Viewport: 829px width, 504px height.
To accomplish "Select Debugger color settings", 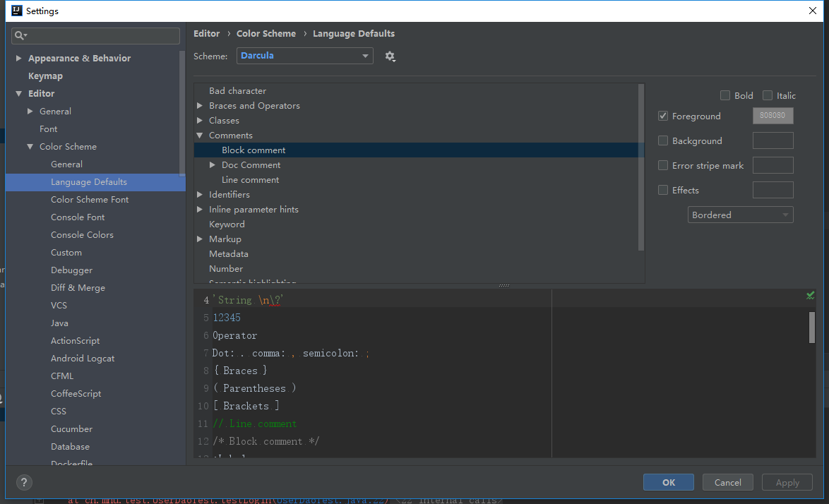I will (x=71, y=270).
